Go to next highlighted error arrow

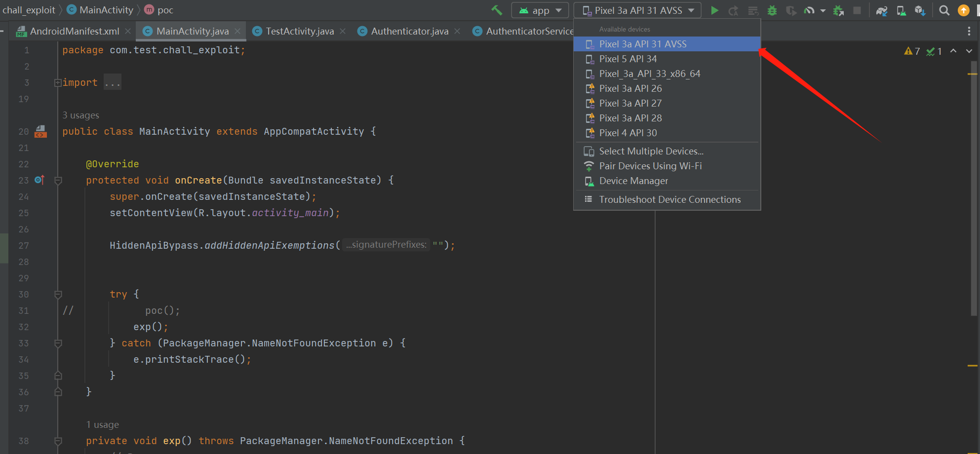(969, 51)
